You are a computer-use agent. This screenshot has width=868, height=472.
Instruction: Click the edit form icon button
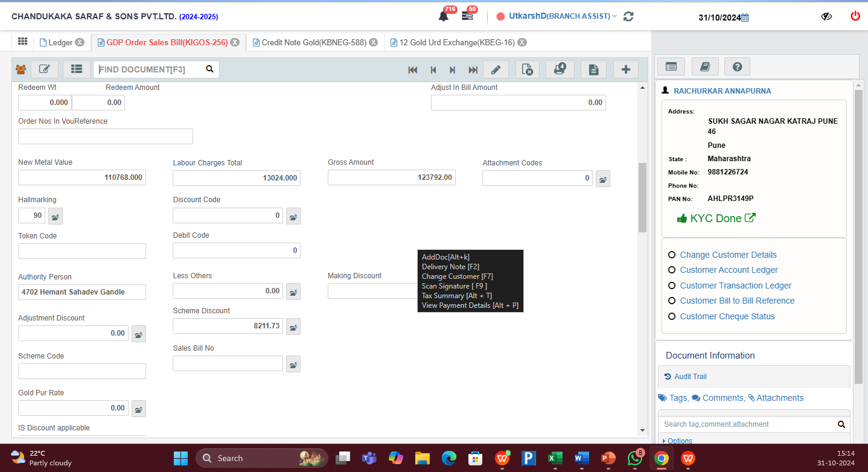pyautogui.click(x=45, y=69)
